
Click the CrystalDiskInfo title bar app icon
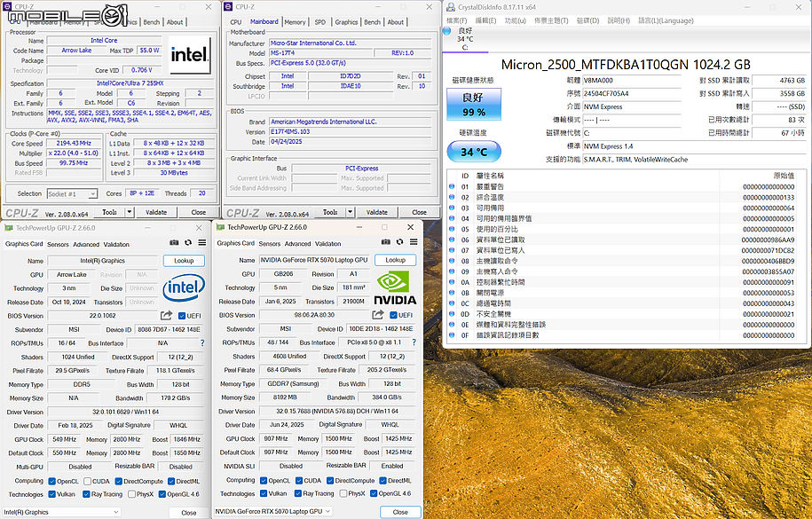[451, 7]
